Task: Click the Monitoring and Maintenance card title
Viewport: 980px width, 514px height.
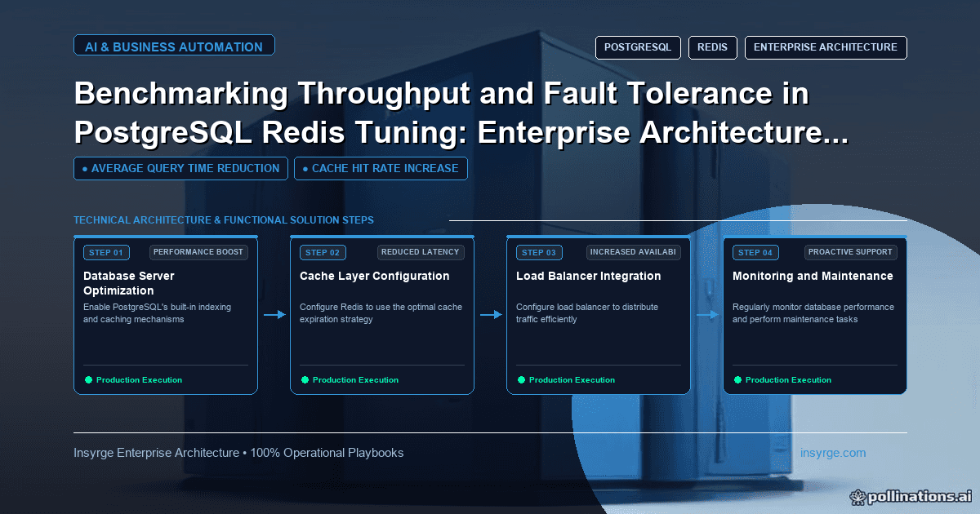Action: click(813, 276)
